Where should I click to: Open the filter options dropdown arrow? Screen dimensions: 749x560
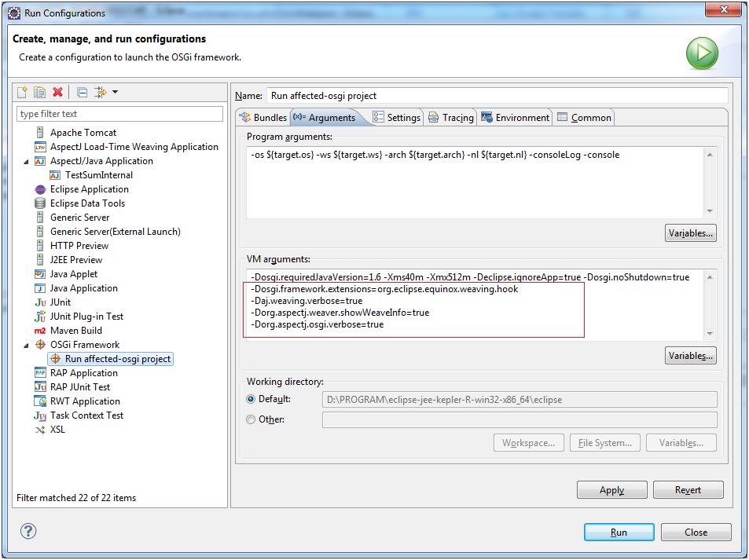[x=115, y=92]
